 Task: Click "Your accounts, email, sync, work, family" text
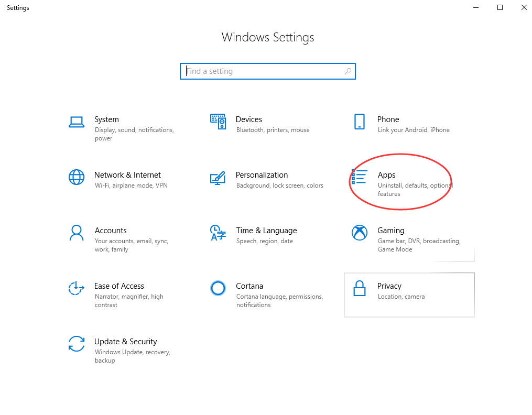pos(132,245)
